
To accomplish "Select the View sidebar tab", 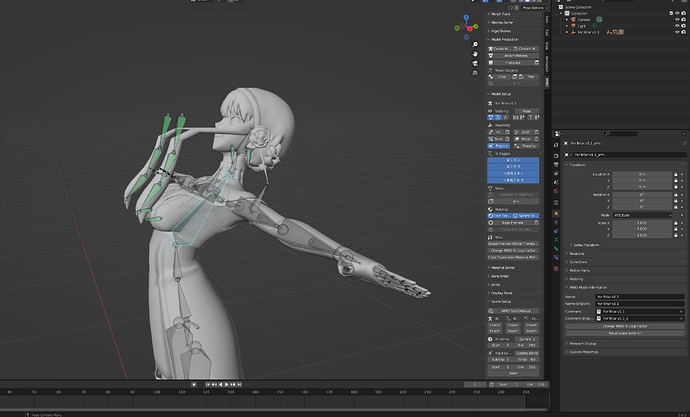I will point(547,45).
